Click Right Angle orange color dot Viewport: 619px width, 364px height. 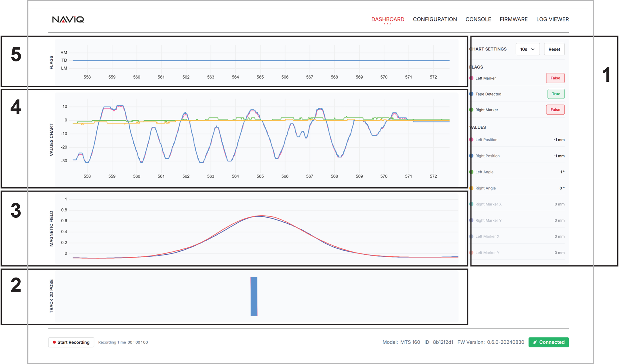pyautogui.click(x=471, y=188)
